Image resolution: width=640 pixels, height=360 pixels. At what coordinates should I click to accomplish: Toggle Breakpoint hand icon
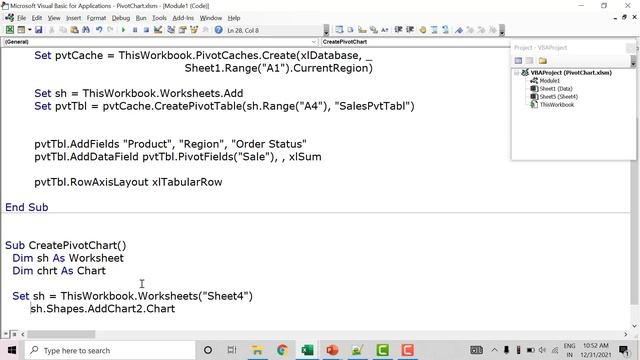[x=423, y=30]
